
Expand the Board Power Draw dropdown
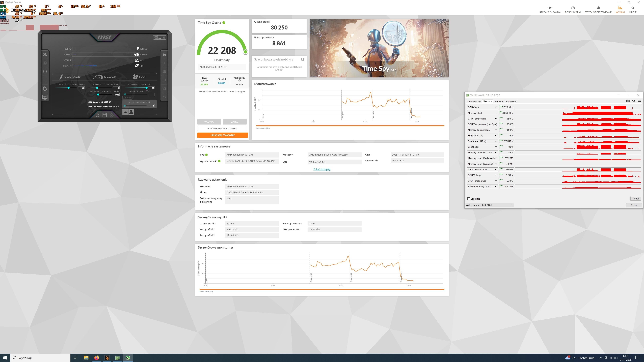click(x=496, y=170)
